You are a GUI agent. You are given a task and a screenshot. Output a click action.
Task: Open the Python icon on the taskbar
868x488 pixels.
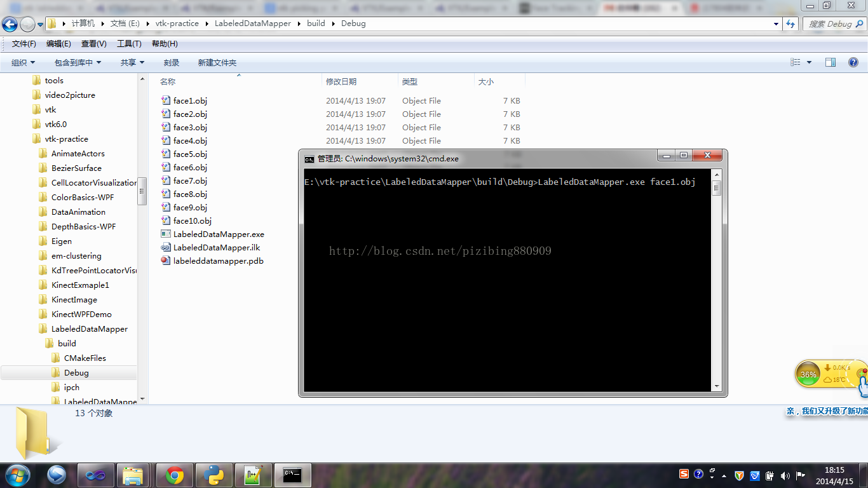coord(214,475)
